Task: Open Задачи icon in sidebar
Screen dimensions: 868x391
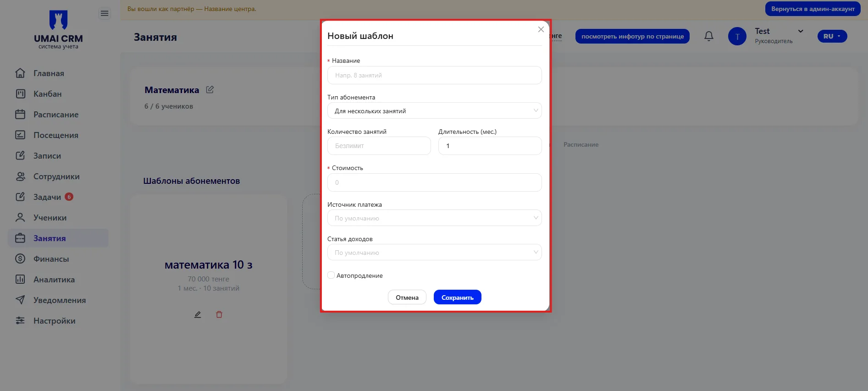Action: [20, 197]
